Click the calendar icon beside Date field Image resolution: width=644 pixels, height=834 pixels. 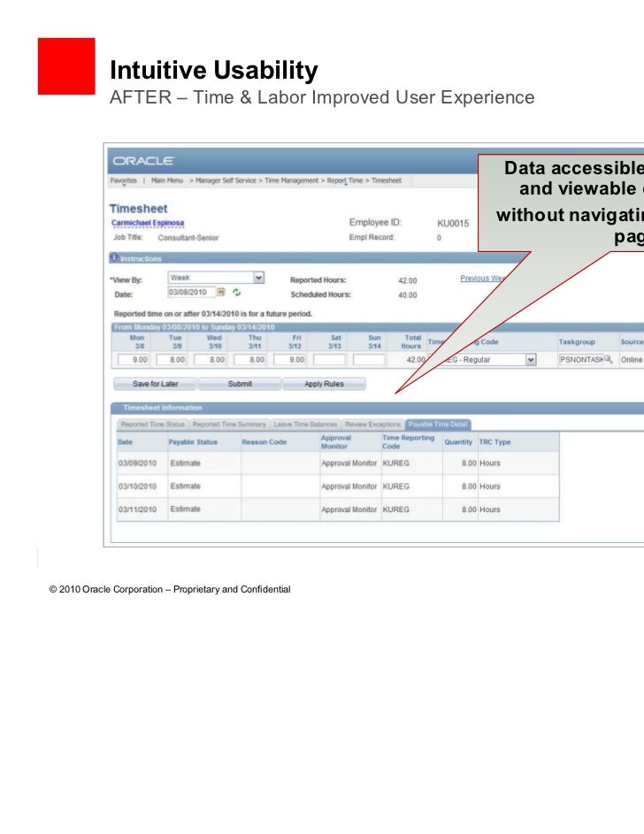220,292
